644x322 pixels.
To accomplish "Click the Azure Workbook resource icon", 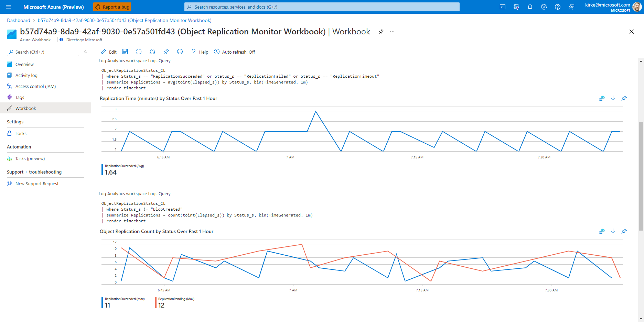I will (x=12, y=34).
